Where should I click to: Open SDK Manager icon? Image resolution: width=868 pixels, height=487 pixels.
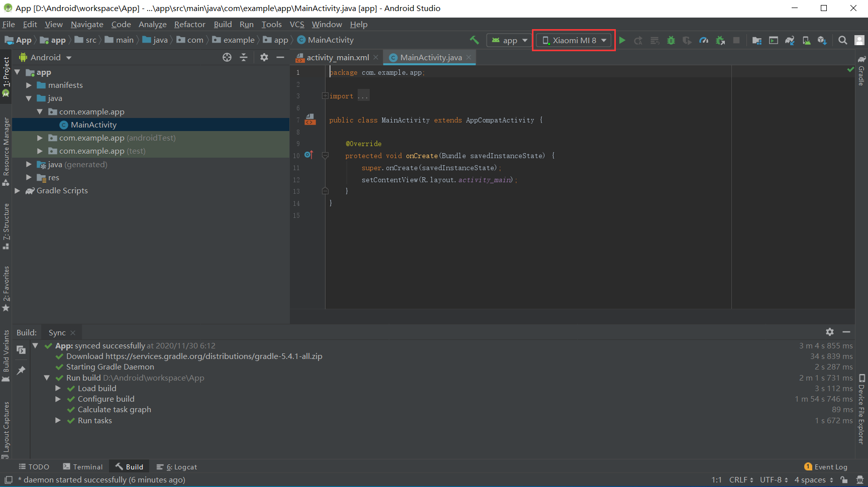click(x=822, y=40)
